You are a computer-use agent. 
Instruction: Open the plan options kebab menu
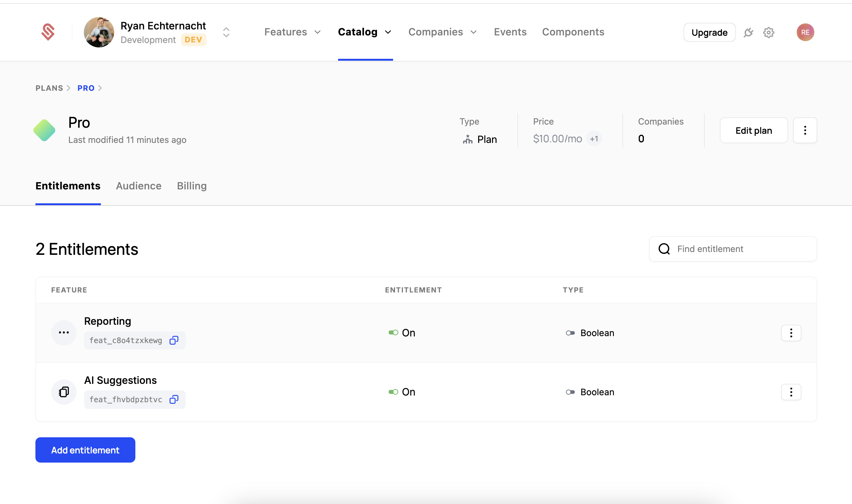coord(805,130)
